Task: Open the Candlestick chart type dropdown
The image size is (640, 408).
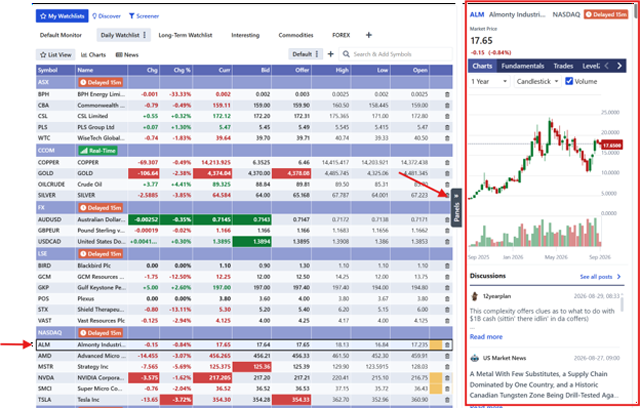Action: click(538, 82)
